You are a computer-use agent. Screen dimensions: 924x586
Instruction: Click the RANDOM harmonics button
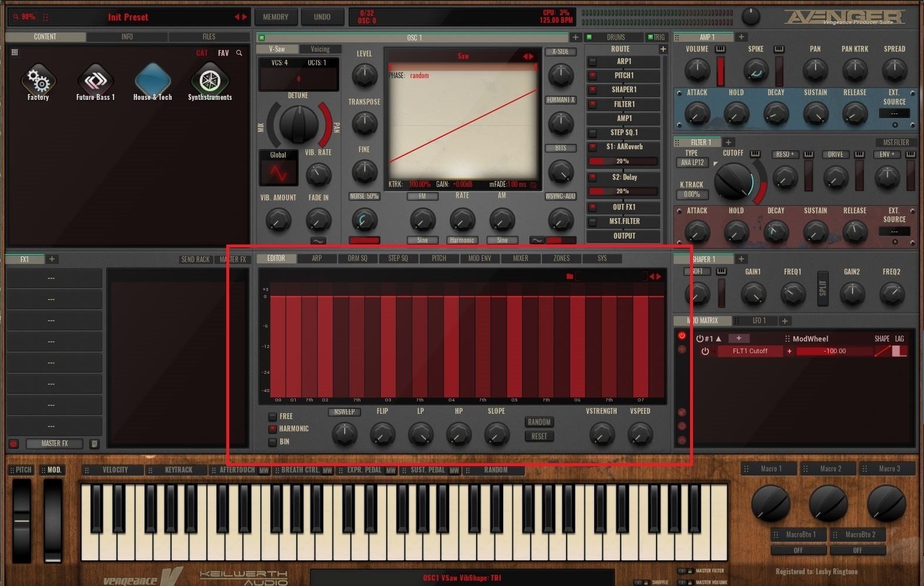pos(539,423)
